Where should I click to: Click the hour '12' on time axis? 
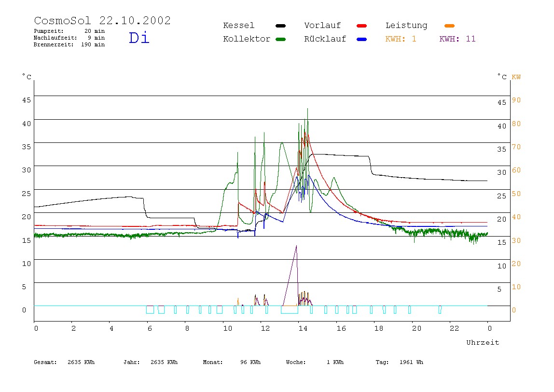[265, 328]
